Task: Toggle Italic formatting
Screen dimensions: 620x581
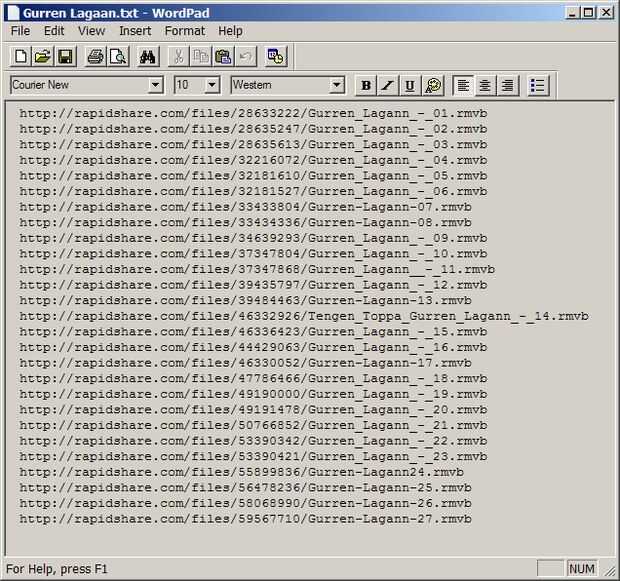Action: coord(388,85)
